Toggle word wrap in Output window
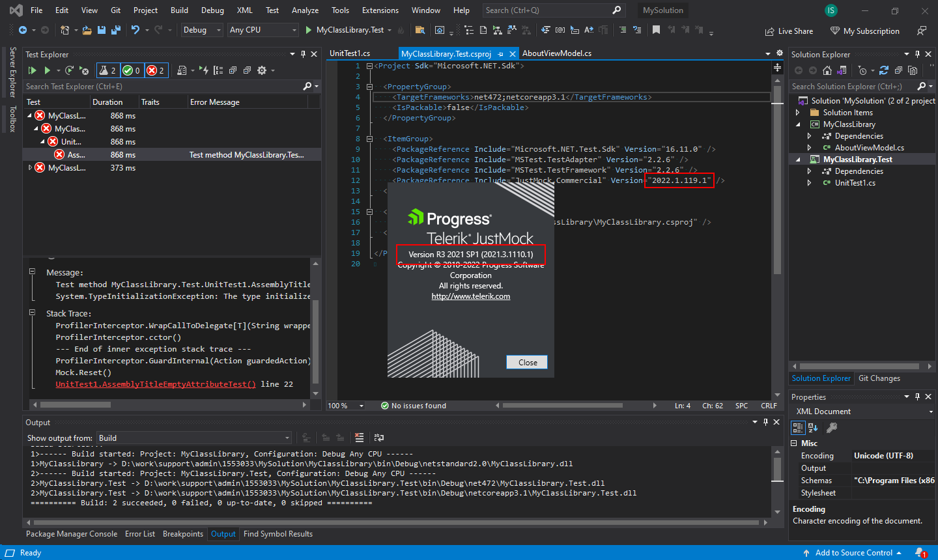Viewport: 938px width, 560px height. click(x=379, y=438)
